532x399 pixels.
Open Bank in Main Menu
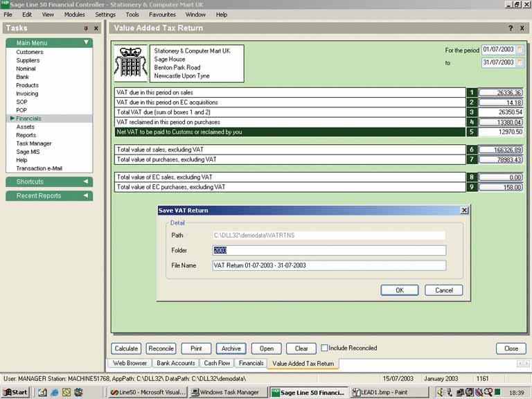[x=22, y=77]
